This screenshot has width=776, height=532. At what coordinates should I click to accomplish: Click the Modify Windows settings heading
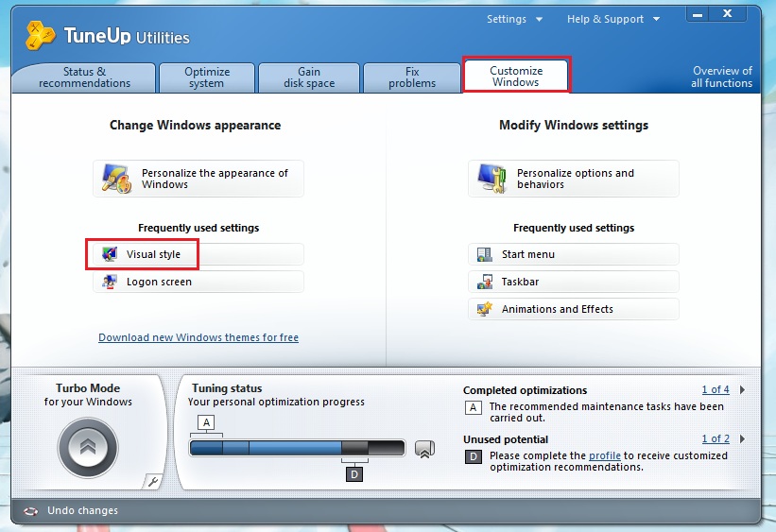pyautogui.click(x=574, y=126)
